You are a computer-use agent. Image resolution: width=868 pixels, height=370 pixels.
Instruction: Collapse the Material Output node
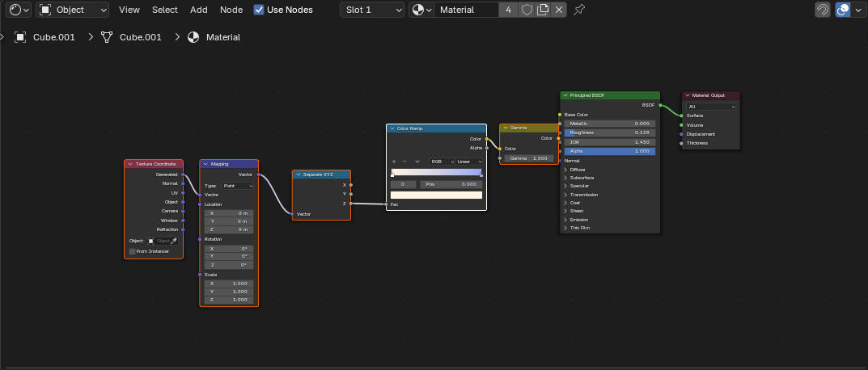pos(687,95)
